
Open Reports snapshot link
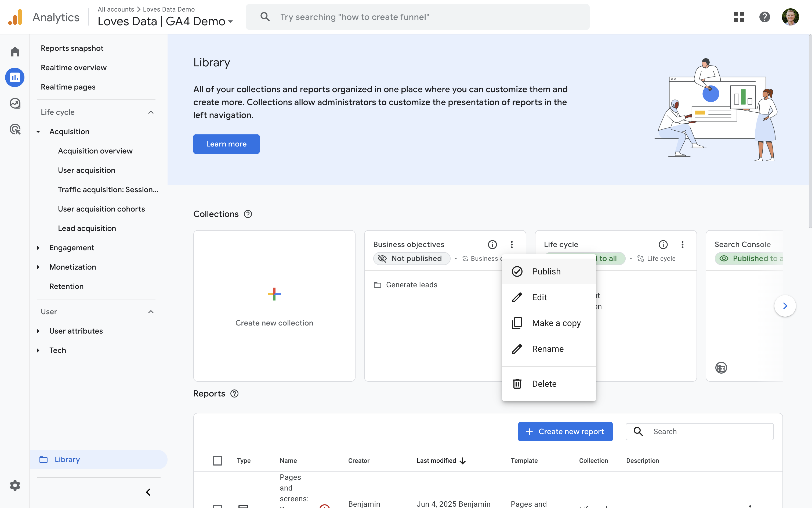(x=72, y=48)
